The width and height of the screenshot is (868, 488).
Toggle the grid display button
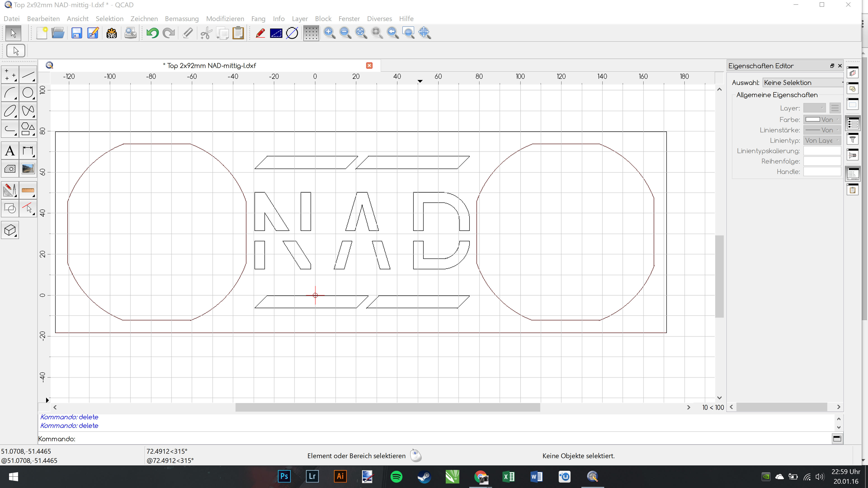tap(311, 33)
